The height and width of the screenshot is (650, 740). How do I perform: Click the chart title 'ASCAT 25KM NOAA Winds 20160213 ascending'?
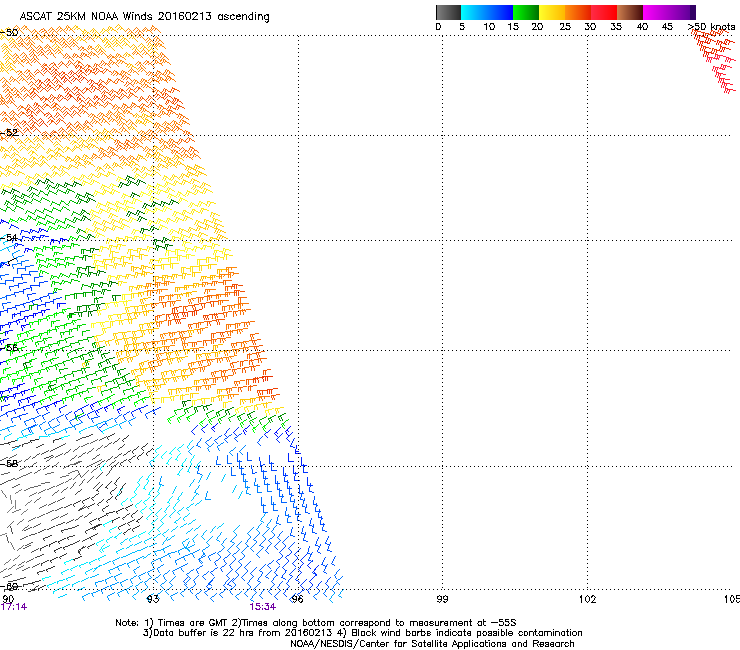(144, 17)
